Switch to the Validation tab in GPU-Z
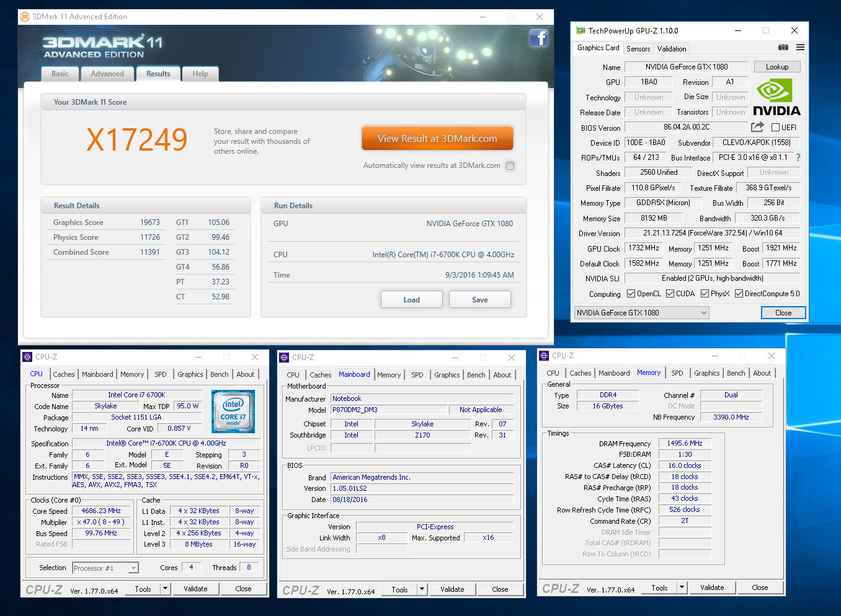The width and height of the screenshot is (841, 616). click(x=672, y=49)
